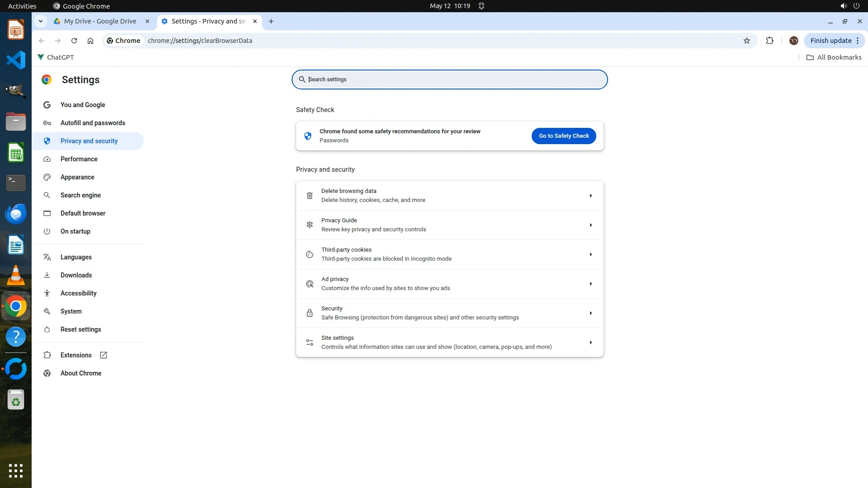This screenshot has height=488, width=868.
Task: Launch Thunderbird from the Ubuntu dock
Action: pyautogui.click(x=16, y=214)
